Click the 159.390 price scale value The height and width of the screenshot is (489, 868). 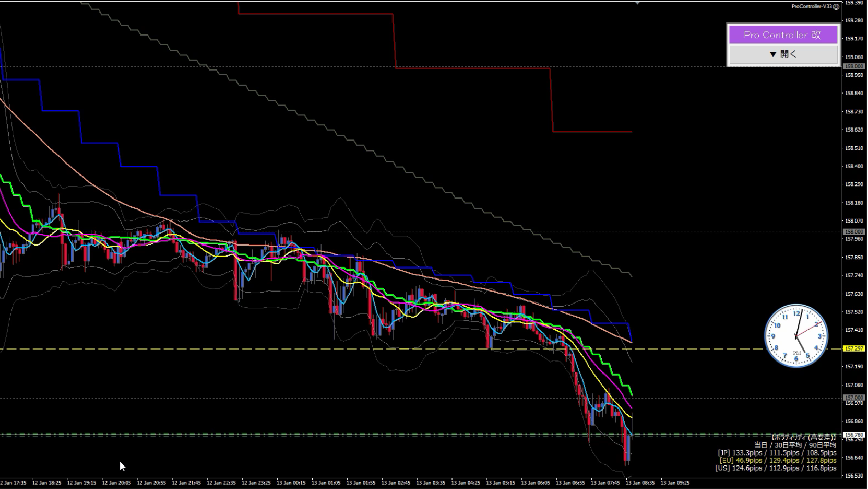point(854,3)
